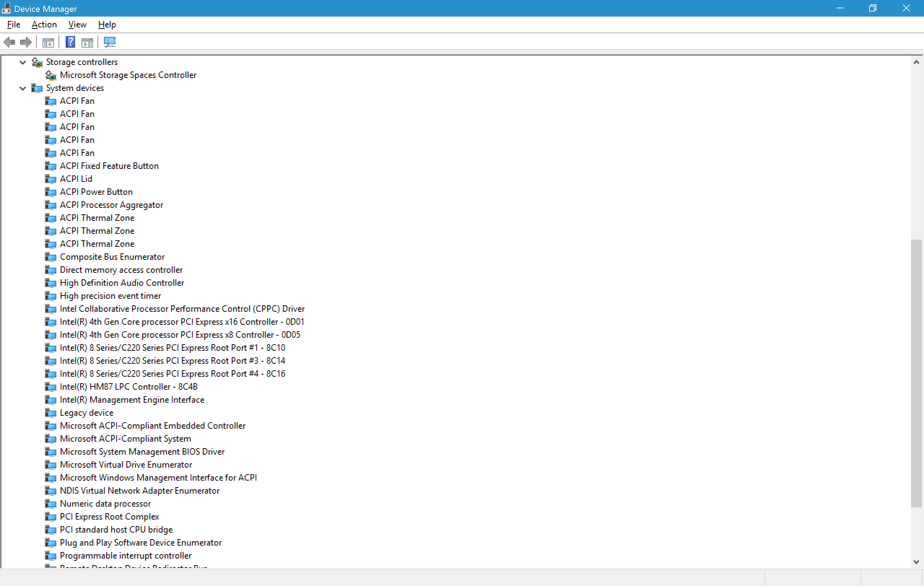Viewport: 924px width, 586px height.
Task: Click the Storage controllers category icon
Action: (x=37, y=62)
